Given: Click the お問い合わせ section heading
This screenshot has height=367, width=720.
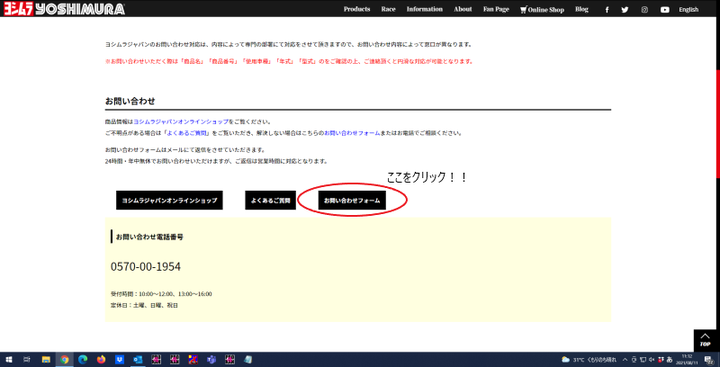Looking at the screenshot, I should point(130,101).
